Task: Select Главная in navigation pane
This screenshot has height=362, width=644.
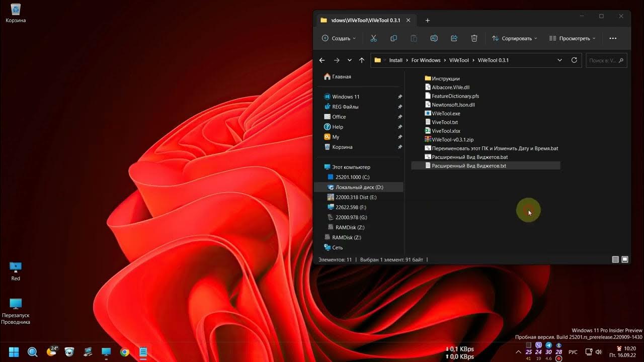Action: coord(338,77)
